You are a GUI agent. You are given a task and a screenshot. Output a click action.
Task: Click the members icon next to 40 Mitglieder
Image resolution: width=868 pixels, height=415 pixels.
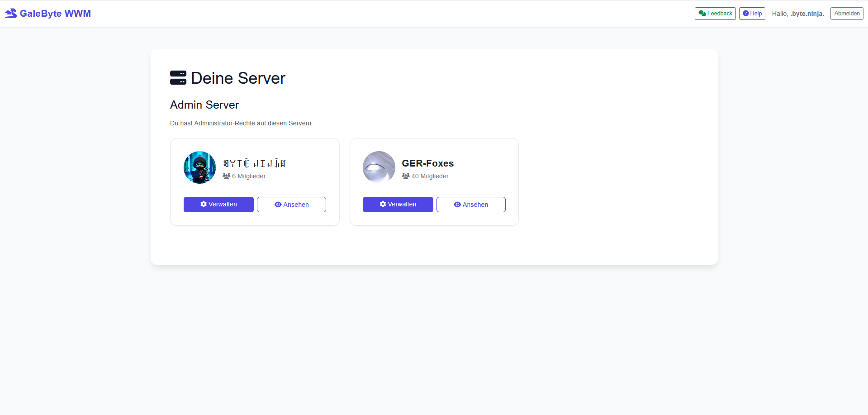coord(405,176)
